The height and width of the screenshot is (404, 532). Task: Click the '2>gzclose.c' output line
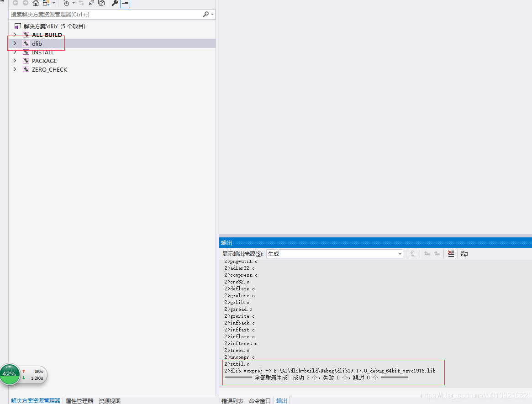click(x=240, y=295)
